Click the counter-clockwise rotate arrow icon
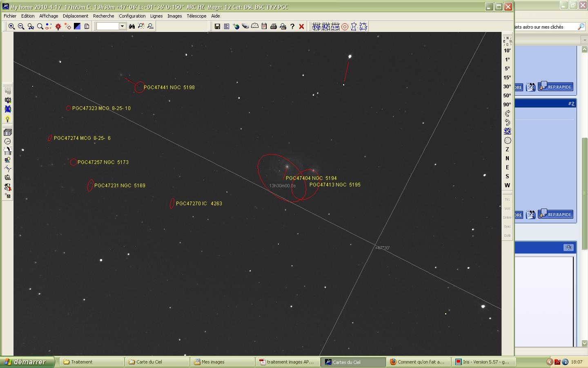 (508, 122)
